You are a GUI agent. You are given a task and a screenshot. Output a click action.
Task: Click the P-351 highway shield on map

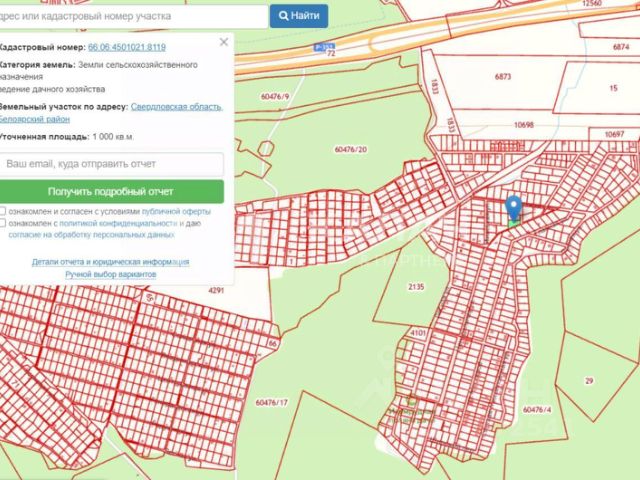click(324, 47)
